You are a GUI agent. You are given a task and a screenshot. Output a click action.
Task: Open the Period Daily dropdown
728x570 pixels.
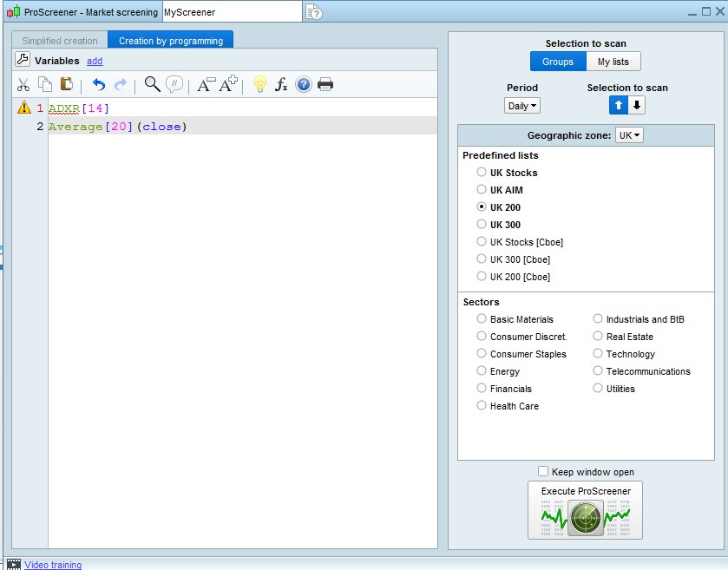521,105
